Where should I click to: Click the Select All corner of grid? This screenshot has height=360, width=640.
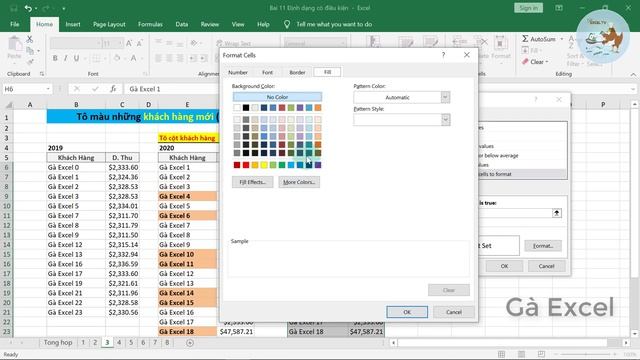click(x=8, y=105)
